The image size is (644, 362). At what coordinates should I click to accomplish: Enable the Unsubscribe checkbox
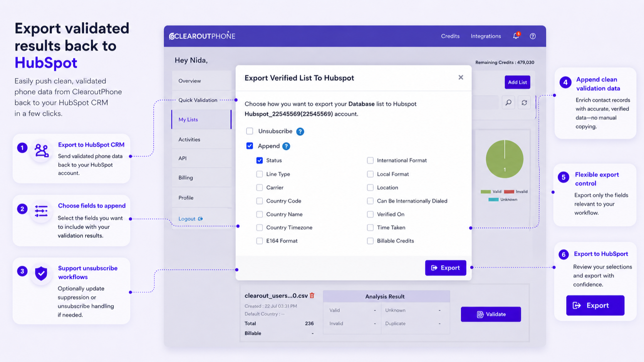coord(250,131)
